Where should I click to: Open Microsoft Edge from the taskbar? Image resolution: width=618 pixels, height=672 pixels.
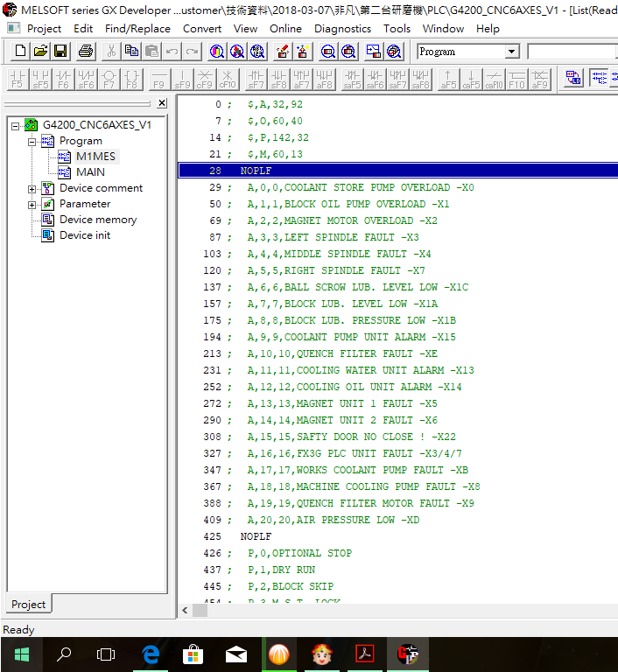(x=150, y=654)
